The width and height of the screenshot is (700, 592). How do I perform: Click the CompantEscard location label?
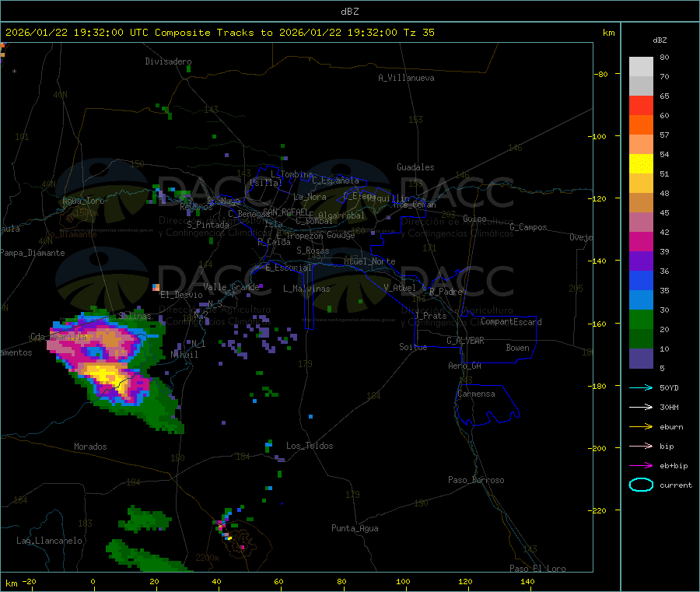tap(511, 322)
